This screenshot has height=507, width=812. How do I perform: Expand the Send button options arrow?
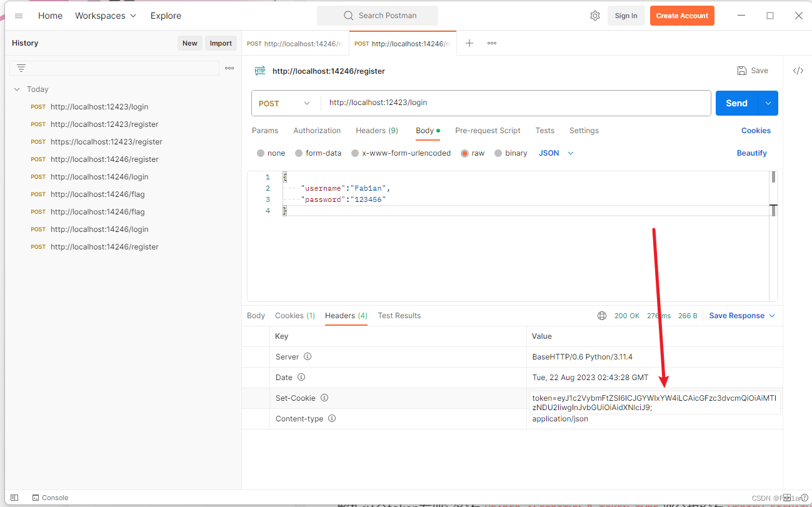[768, 103]
